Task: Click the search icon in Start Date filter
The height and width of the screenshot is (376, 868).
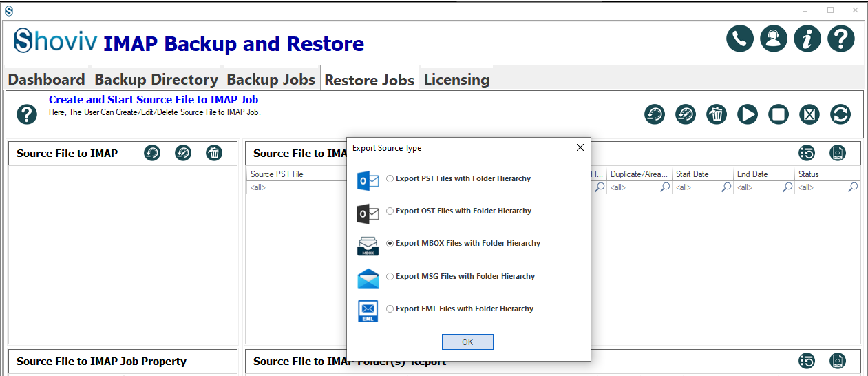Action: pyautogui.click(x=726, y=187)
